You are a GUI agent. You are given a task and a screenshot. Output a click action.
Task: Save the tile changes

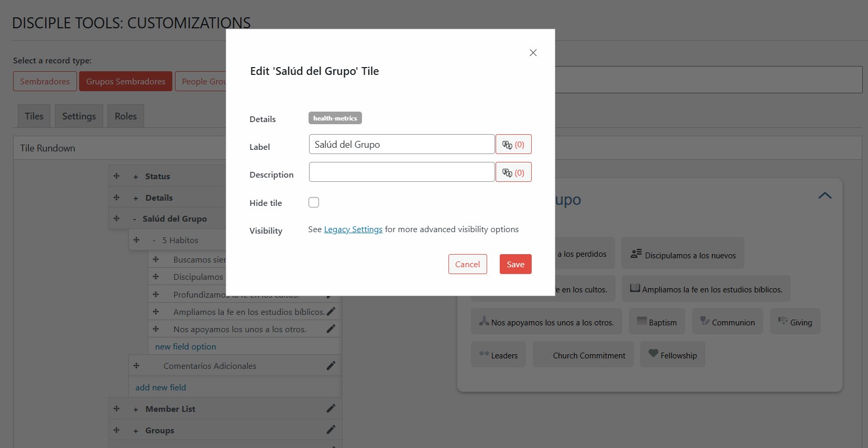click(515, 264)
